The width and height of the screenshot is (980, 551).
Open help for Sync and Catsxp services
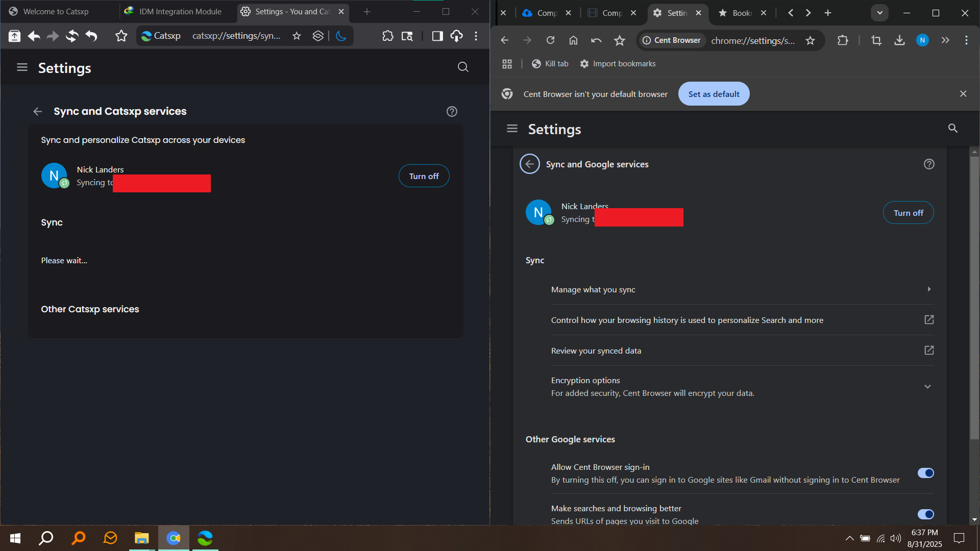pyautogui.click(x=452, y=111)
